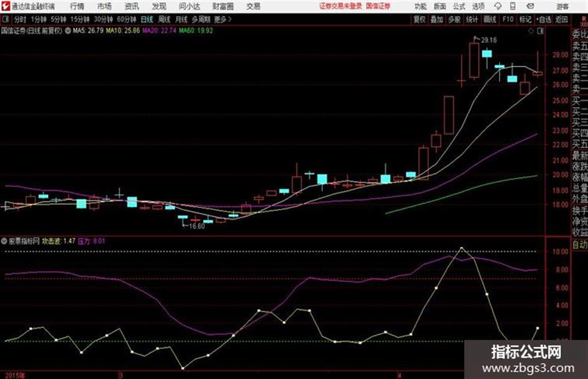Open the 资讯 menu
This screenshot has height=379, width=588.
pyautogui.click(x=132, y=6)
